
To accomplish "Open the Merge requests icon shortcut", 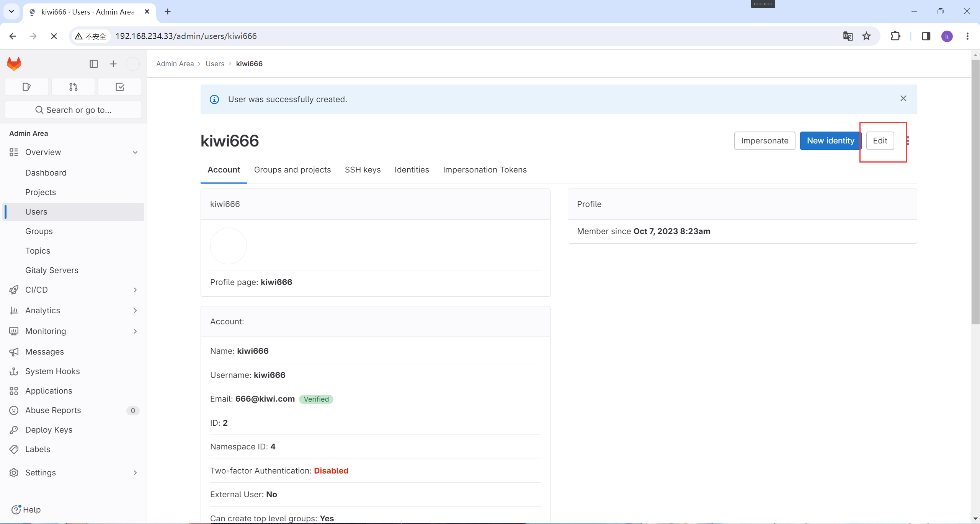I will tap(73, 87).
